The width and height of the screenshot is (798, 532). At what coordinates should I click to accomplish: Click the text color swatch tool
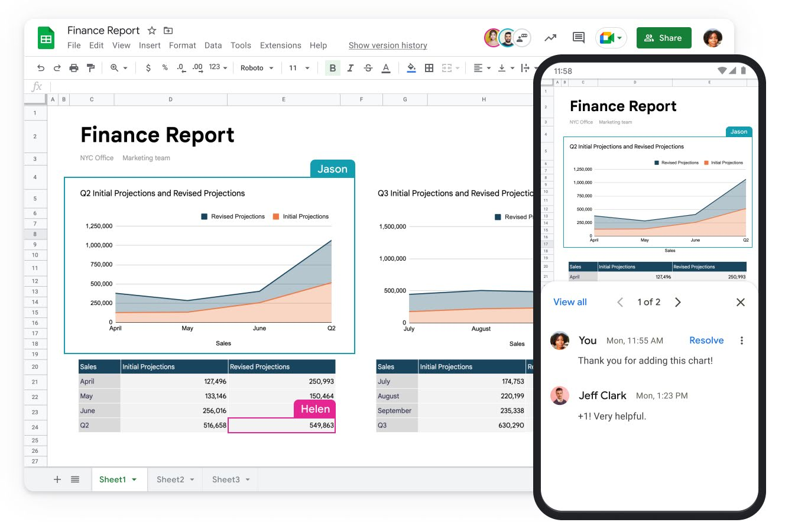point(385,67)
